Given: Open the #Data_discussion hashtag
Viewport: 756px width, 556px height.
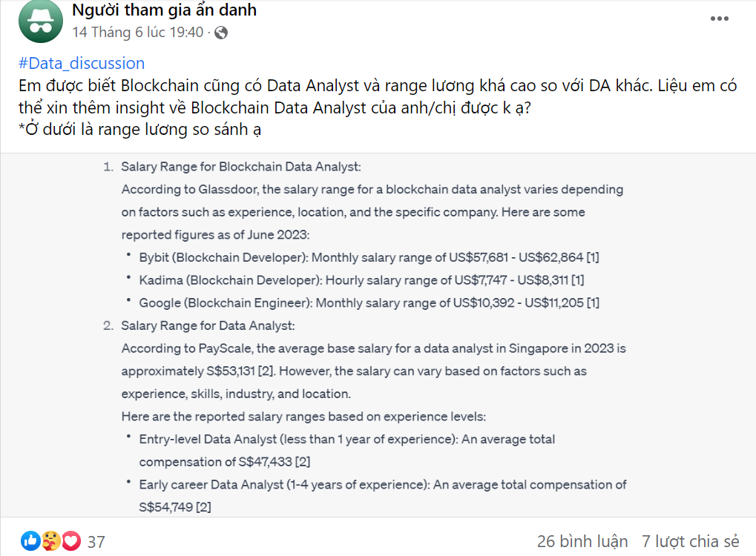Looking at the screenshot, I should point(82,63).
